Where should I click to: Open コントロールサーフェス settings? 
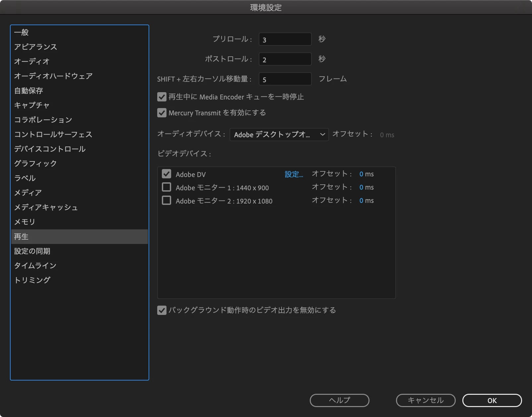79,135
